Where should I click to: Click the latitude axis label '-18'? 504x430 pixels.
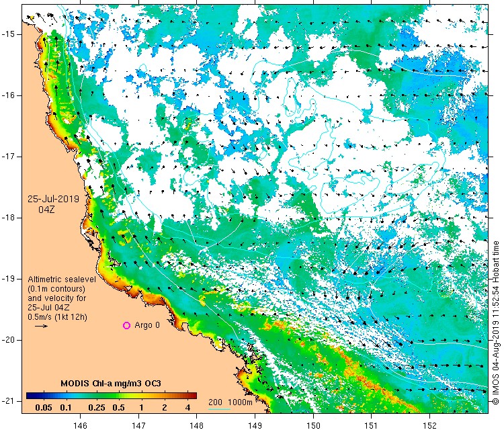pos(7,218)
